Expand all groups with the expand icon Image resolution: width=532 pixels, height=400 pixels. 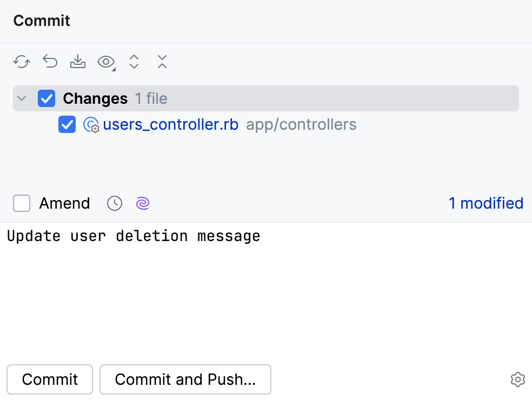coord(134,62)
